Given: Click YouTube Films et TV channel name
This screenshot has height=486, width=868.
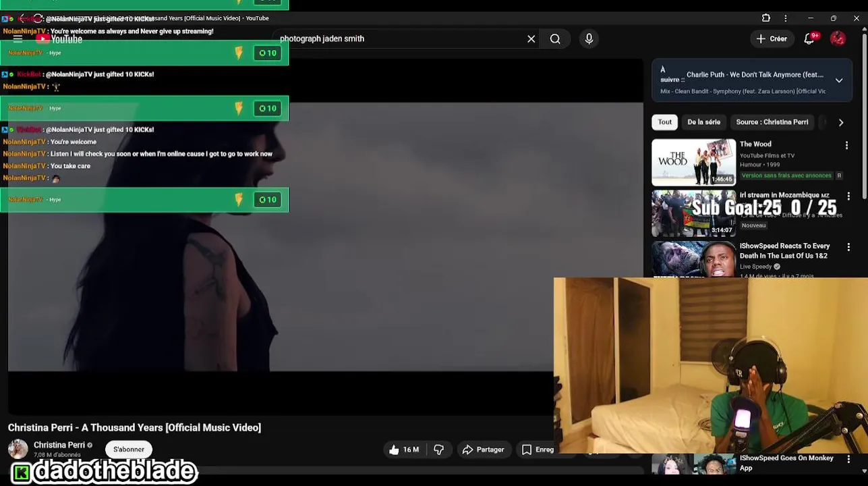Looking at the screenshot, I should pyautogui.click(x=767, y=156).
